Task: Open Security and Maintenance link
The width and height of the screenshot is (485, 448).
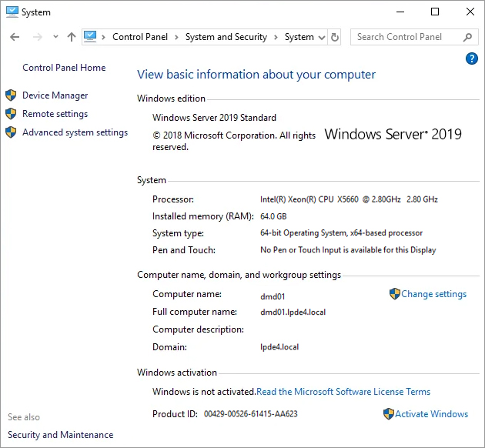Action: (x=61, y=435)
